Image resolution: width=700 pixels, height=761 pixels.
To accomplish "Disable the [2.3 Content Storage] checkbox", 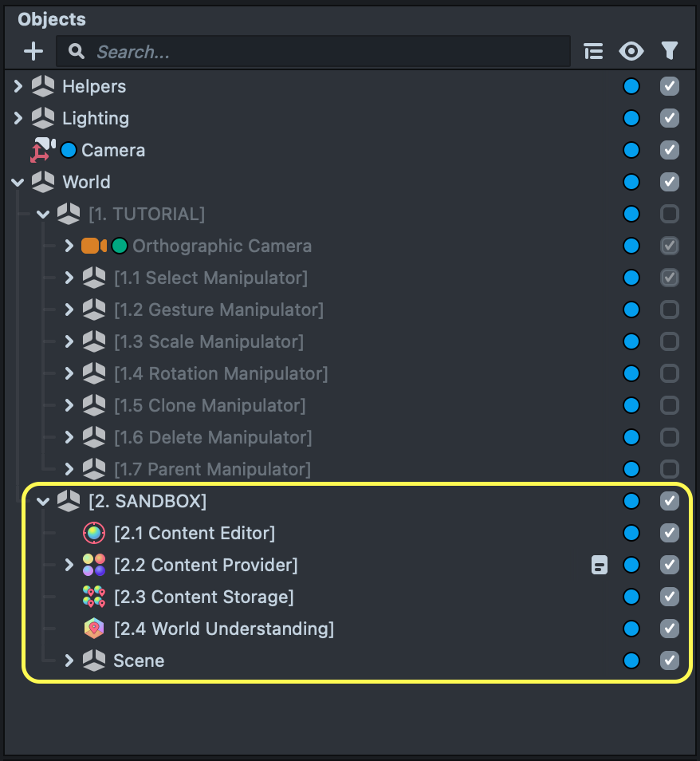I will point(670,597).
